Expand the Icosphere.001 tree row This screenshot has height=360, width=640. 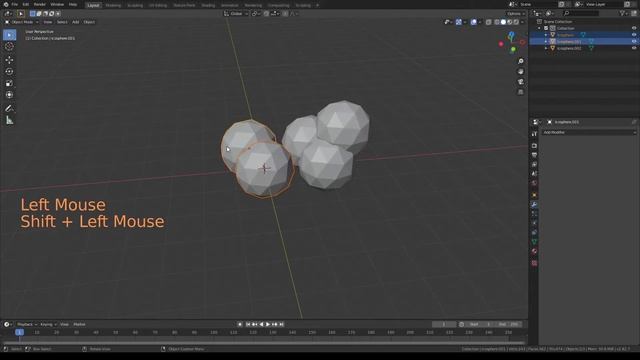pyautogui.click(x=546, y=42)
